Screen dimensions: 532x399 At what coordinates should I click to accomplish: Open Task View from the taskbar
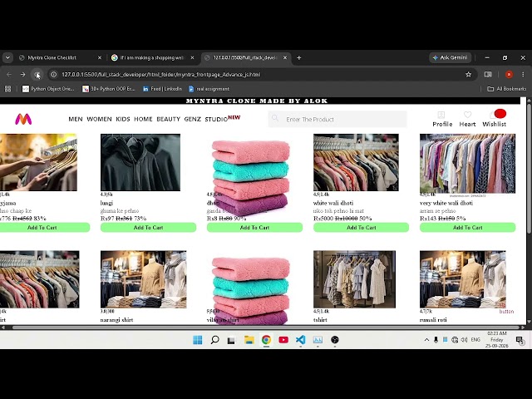pos(231,340)
